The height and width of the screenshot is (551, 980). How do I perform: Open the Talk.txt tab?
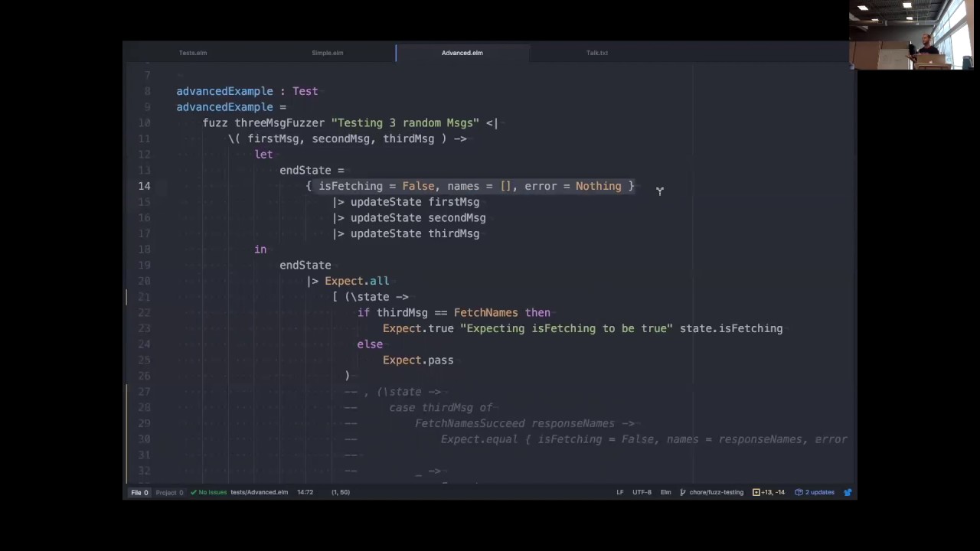(596, 53)
